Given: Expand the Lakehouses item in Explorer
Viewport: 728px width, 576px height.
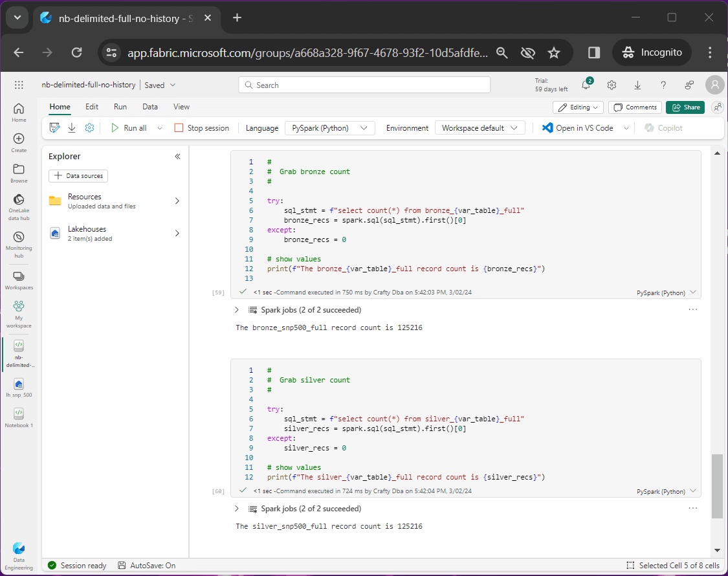Looking at the screenshot, I should 177,233.
